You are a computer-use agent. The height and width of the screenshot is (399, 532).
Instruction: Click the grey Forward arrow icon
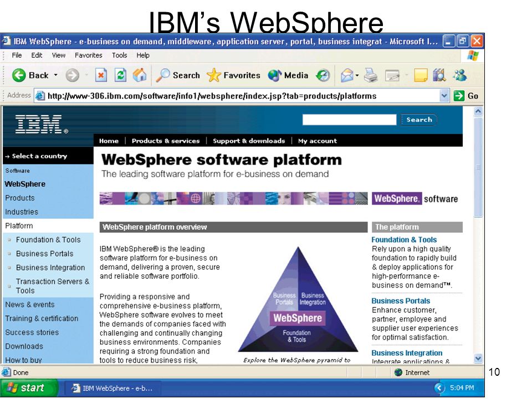point(72,75)
